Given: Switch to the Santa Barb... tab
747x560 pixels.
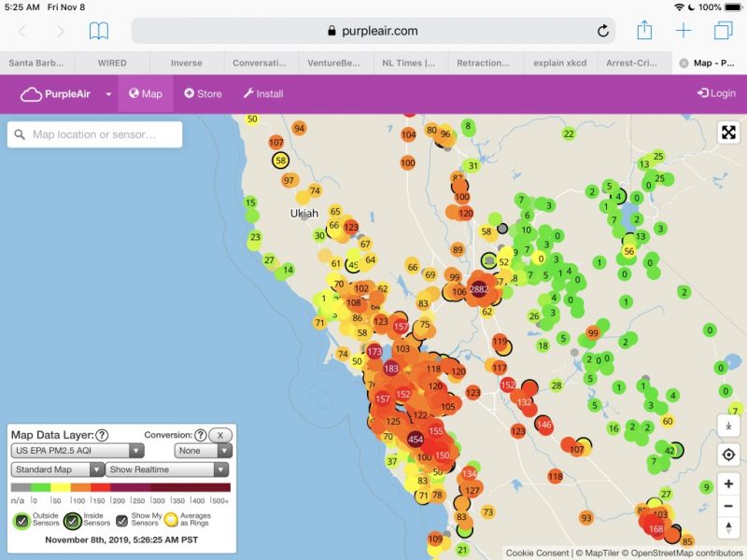Looking at the screenshot, I should (x=36, y=63).
